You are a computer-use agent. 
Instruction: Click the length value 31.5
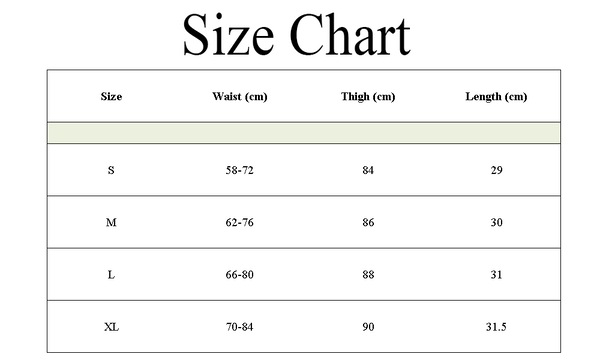(496, 327)
